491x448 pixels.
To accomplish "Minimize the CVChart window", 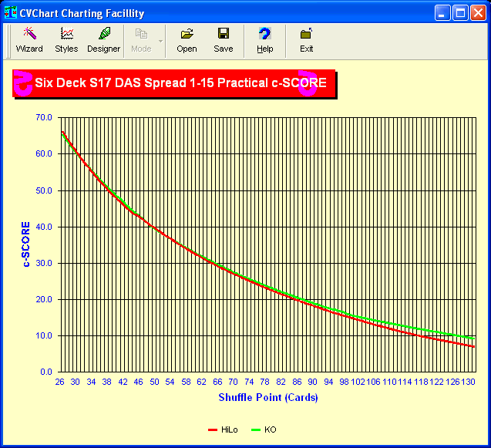I will [442, 13].
